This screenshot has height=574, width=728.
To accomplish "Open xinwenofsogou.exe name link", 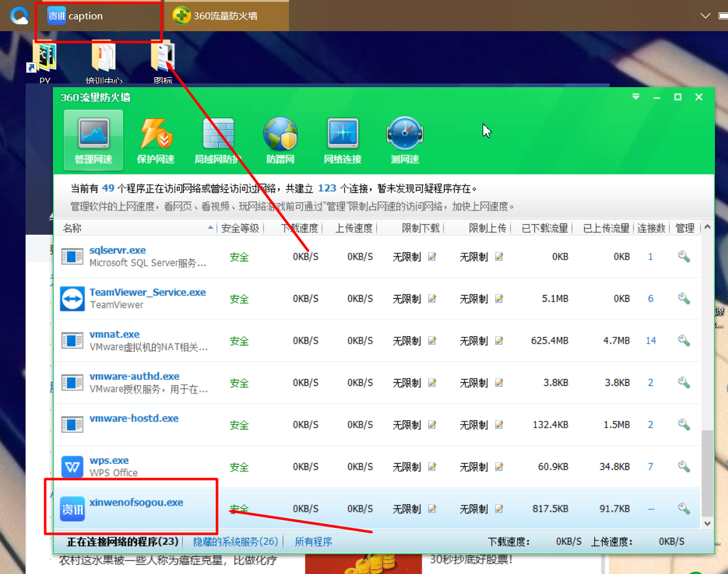I will [136, 502].
